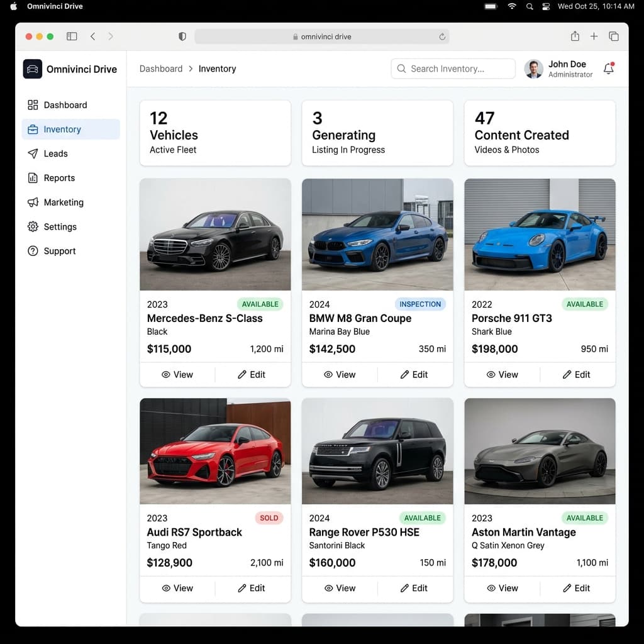Image resolution: width=644 pixels, height=644 pixels.
Task: Open the Reports page
Action: [58, 178]
